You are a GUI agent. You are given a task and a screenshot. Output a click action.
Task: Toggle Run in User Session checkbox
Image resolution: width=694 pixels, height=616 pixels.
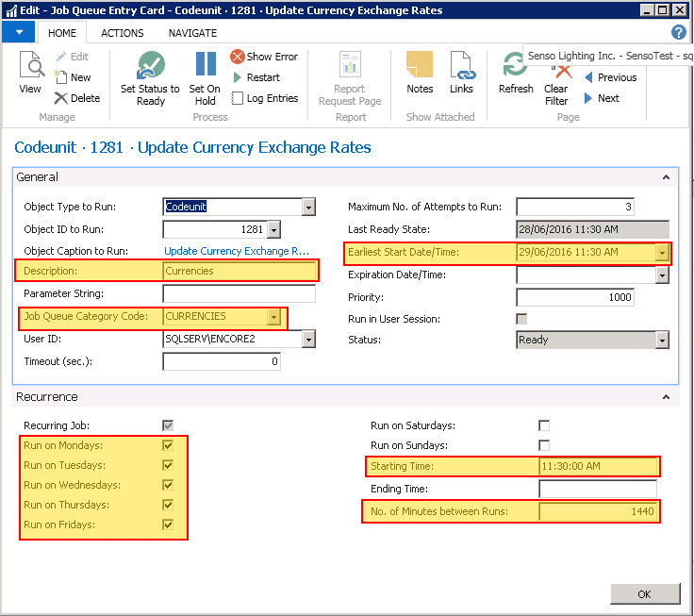pos(521,319)
